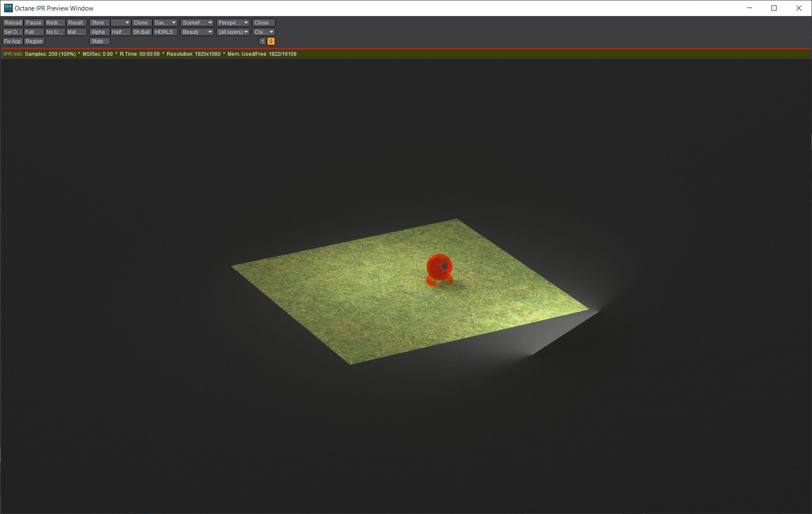Clone the preview window

pyautogui.click(x=141, y=23)
